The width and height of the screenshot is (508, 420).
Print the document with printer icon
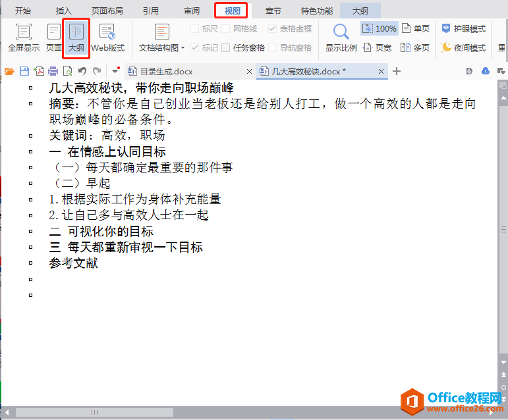point(53,71)
